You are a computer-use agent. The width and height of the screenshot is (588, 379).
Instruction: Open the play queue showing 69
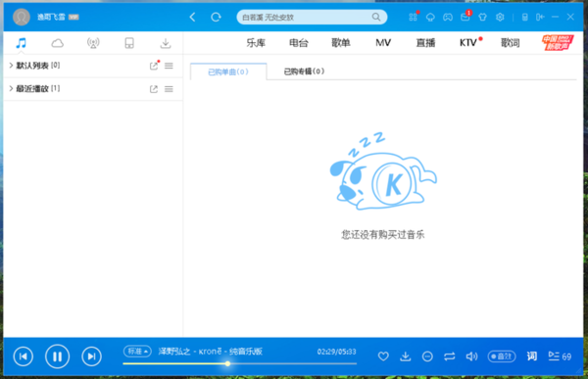point(560,356)
